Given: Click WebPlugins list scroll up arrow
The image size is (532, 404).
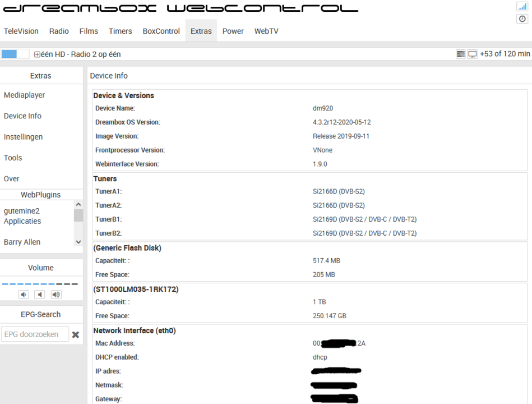Looking at the screenshot, I should pos(78,204).
